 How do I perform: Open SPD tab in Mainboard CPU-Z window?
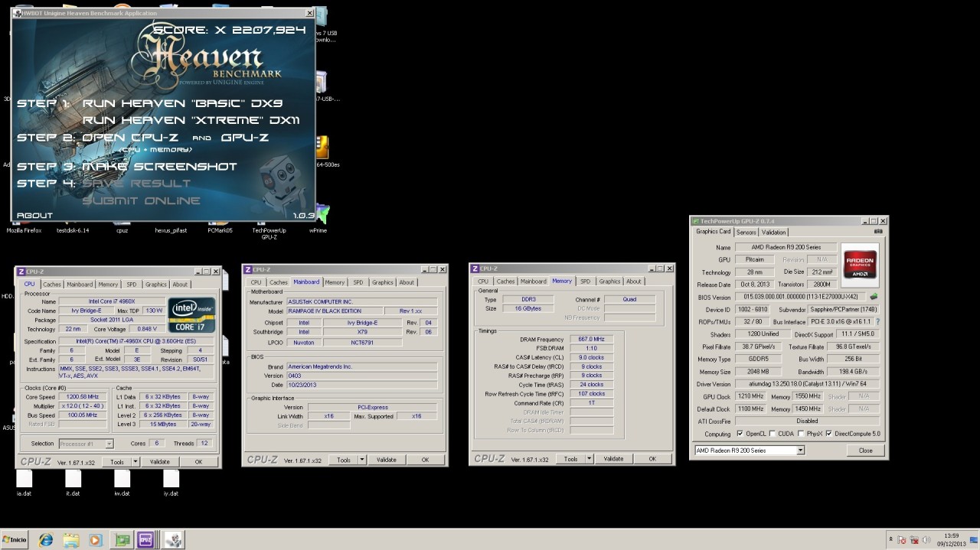click(358, 282)
